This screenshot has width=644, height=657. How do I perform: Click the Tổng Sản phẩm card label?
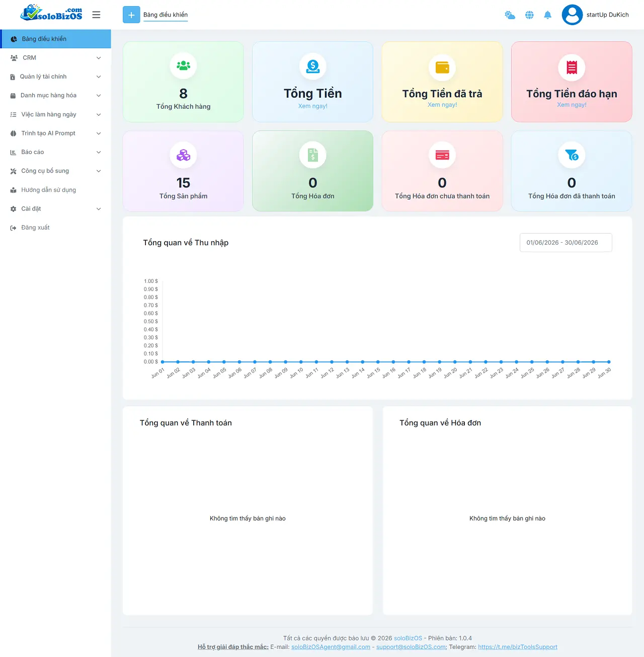coord(183,196)
